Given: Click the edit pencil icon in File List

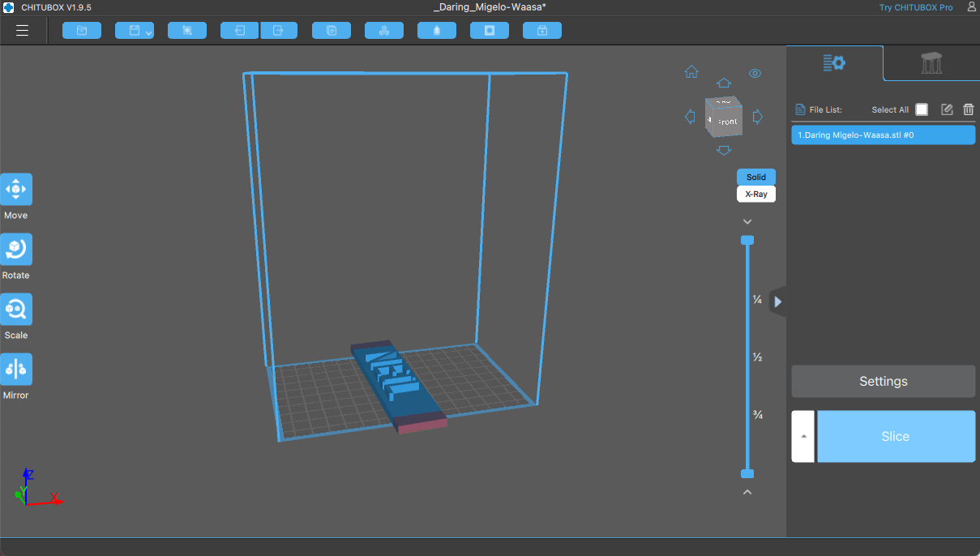Looking at the screenshot, I should click(x=947, y=109).
